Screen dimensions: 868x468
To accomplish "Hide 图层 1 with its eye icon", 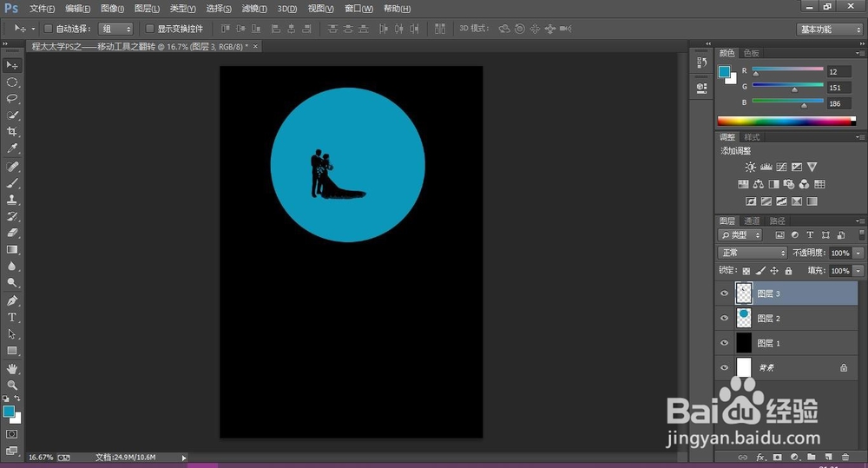I will tap(724, 343).
